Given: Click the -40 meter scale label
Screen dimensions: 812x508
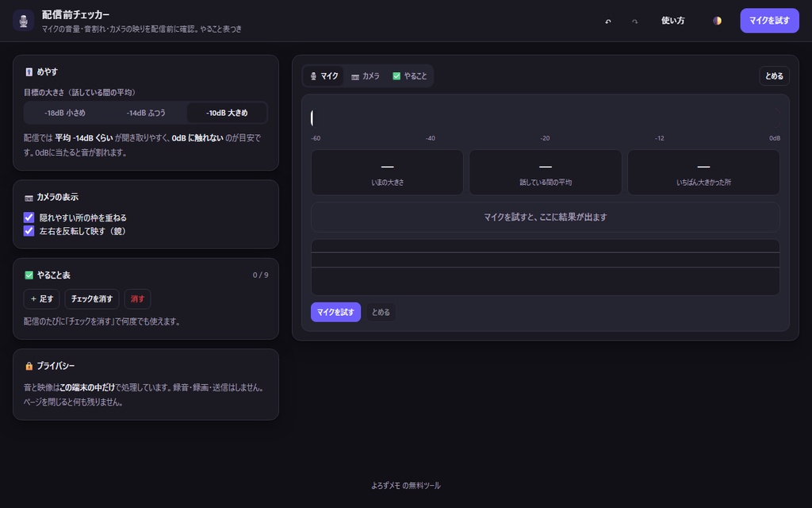Looking at the screenshot, I should click(x=431, y=138).
